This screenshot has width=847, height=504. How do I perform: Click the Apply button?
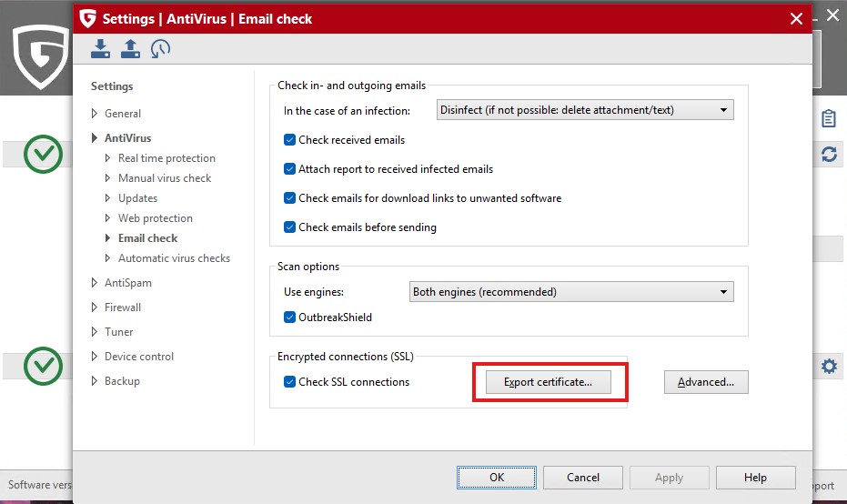669,478
